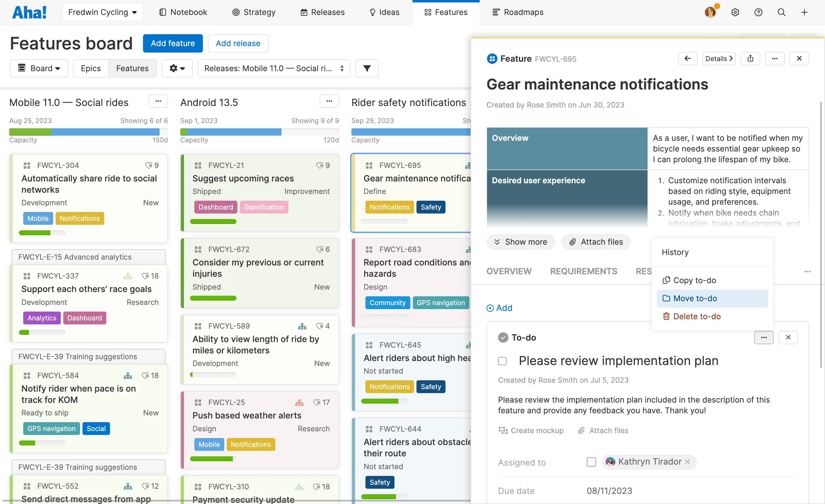
Task: Open to-do more options ellipsis button
Action: (763, 337)
